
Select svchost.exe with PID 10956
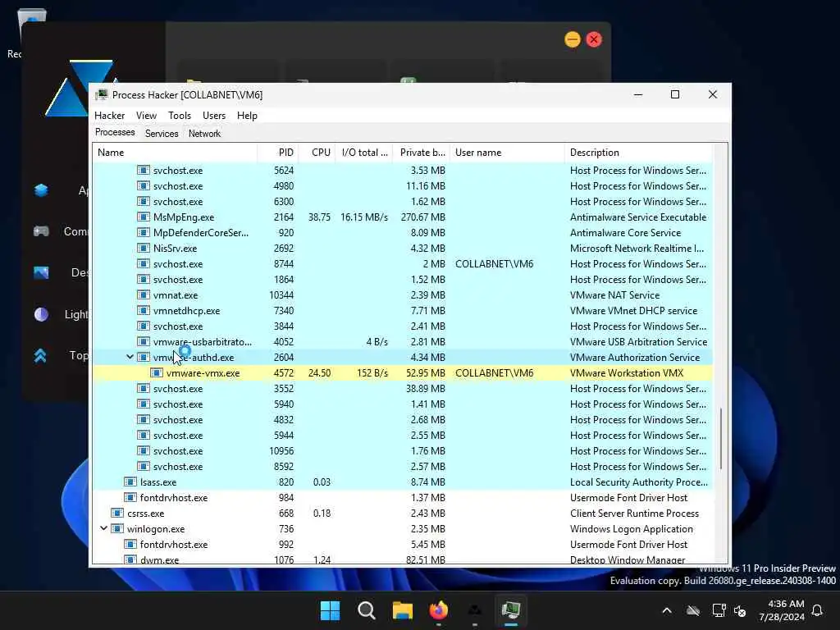coord(402,450)
